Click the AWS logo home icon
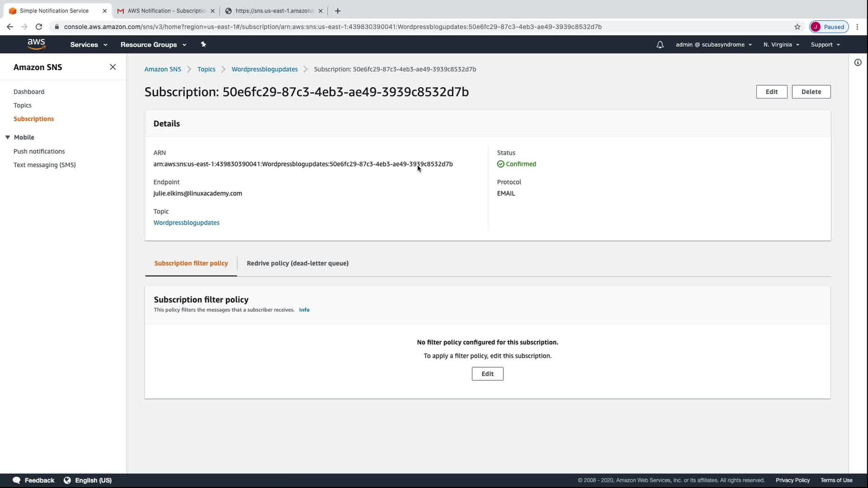The width and height of the screenshot is (868, 488). pyautogui.click(x=36, y=44)
